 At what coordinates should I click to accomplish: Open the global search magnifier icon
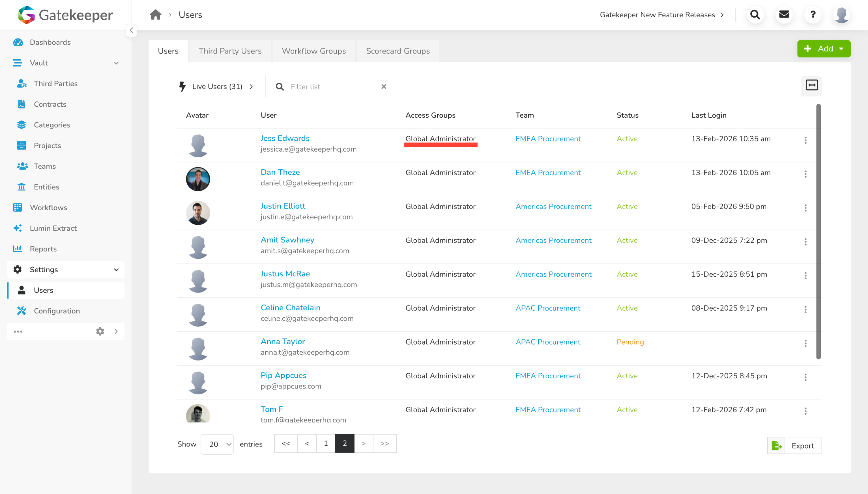[755, 15]
